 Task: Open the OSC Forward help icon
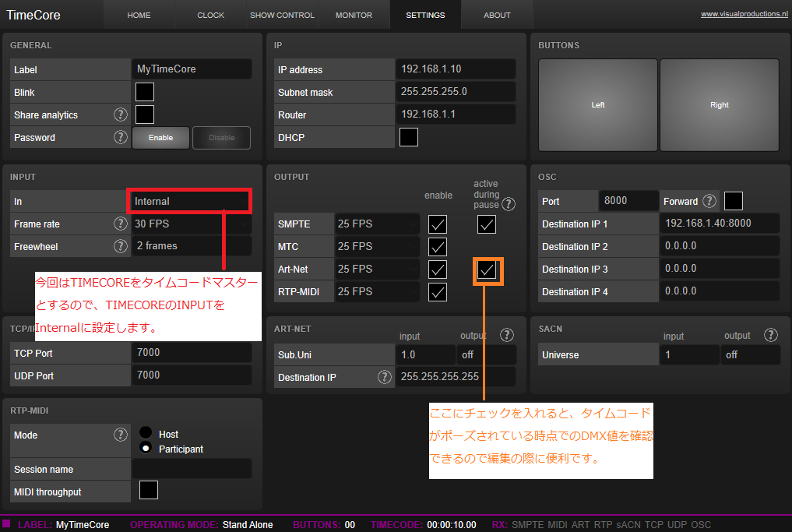click(x=709, y=201)
